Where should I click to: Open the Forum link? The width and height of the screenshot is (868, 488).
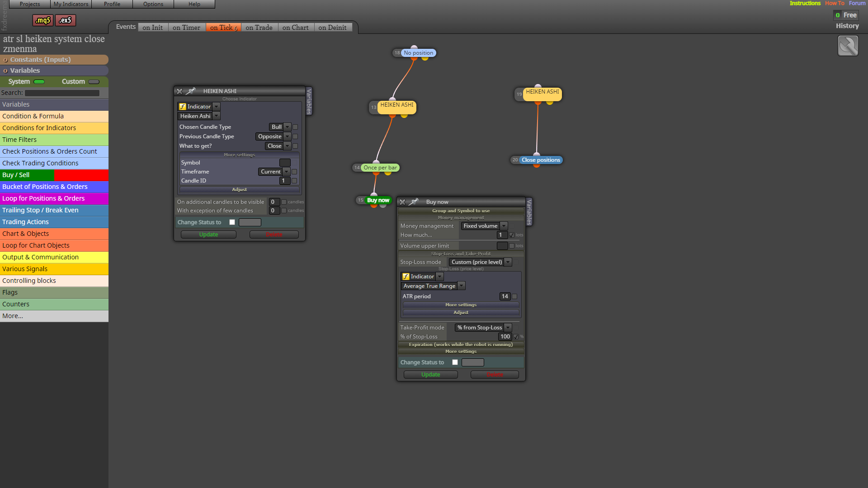coord(857,3)
